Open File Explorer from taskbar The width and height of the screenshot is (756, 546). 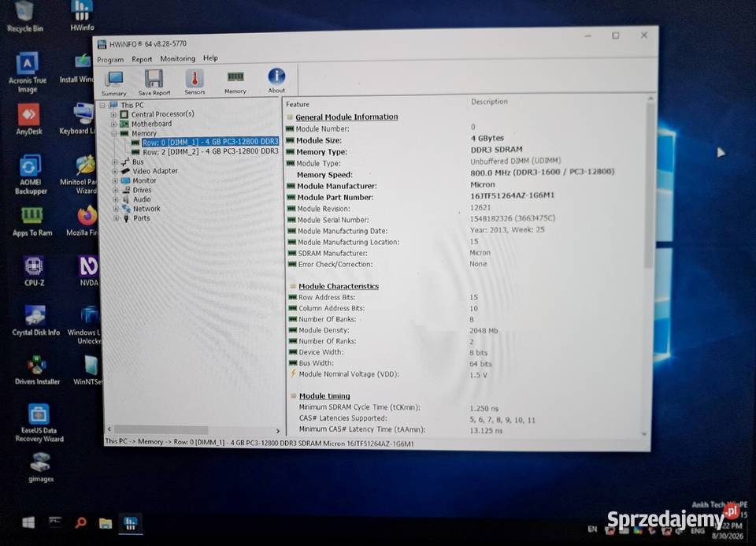click(105, 523)
